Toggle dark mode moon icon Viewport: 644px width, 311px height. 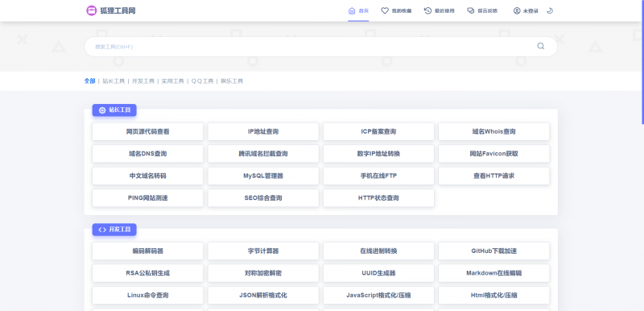click(550, 10)
